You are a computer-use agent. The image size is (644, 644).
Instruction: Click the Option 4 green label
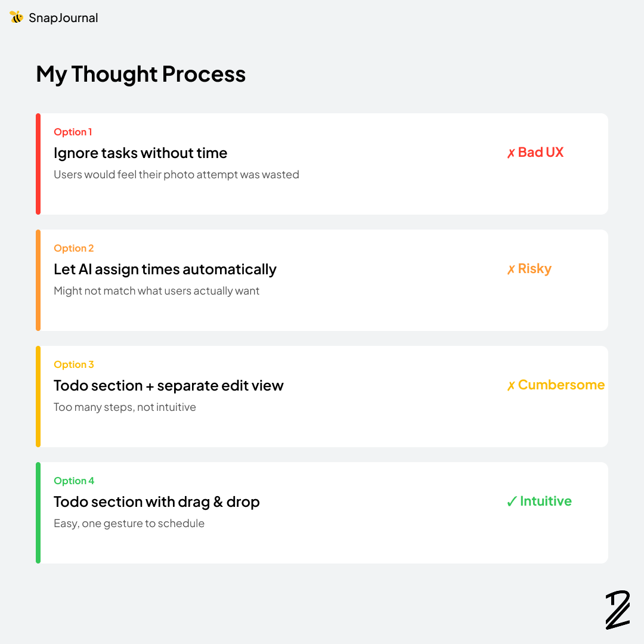pos(74,481)
